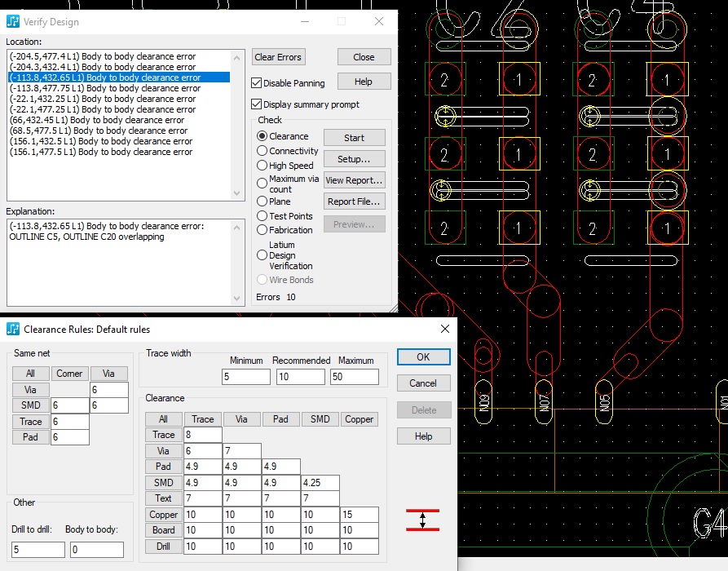The width and height of the screenshot is (728, 571).
Task: Click the Verify Design title bar app icon
Action: [x=13, y=21]
